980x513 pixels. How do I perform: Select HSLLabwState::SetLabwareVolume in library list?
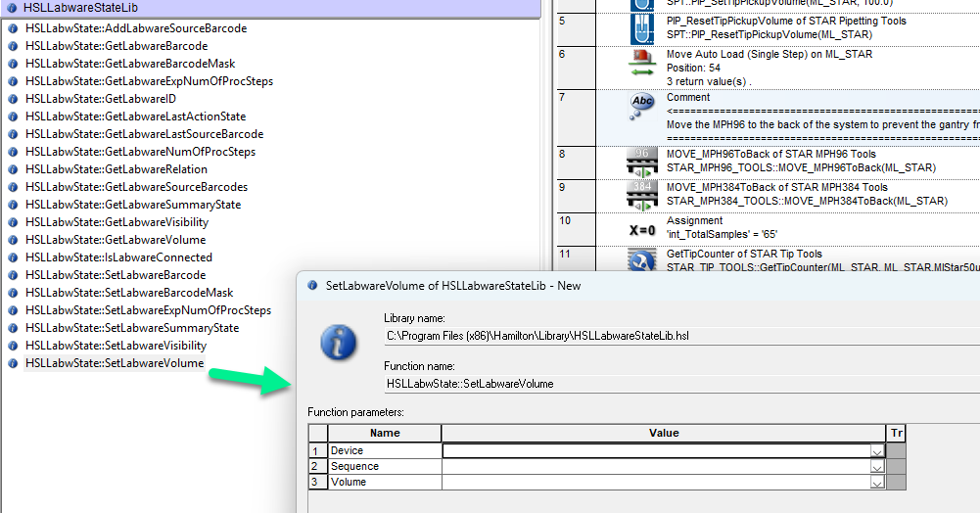click(x=115, y=363)
